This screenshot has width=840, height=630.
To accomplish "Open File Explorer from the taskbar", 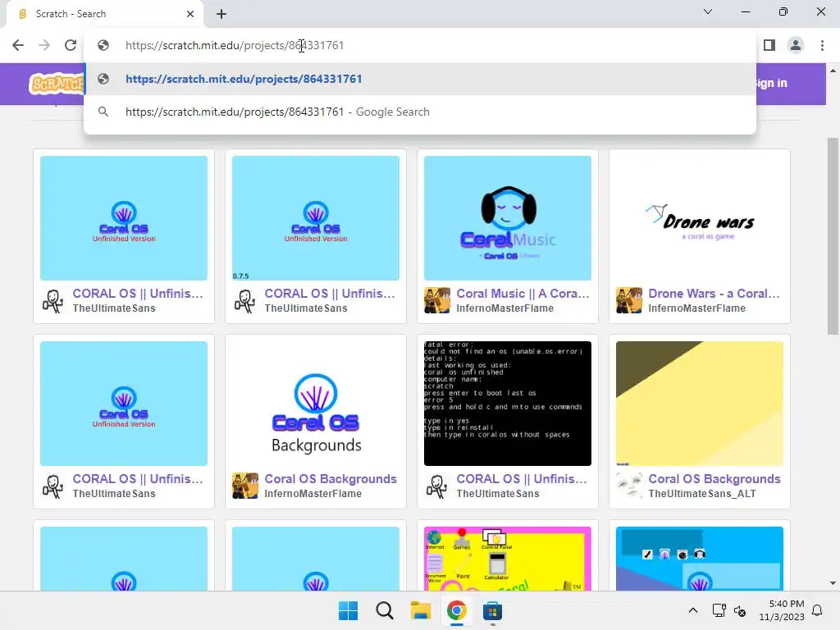I will click(421, 610).
